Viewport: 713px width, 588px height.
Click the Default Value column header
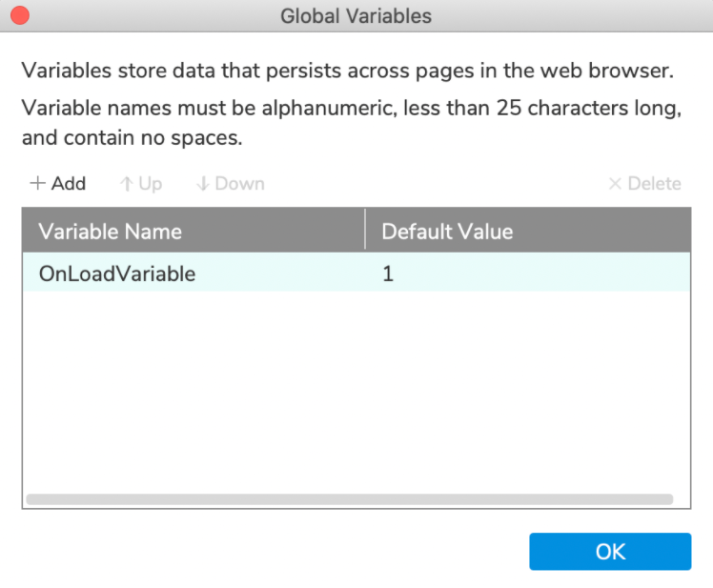tap(447, 232)
